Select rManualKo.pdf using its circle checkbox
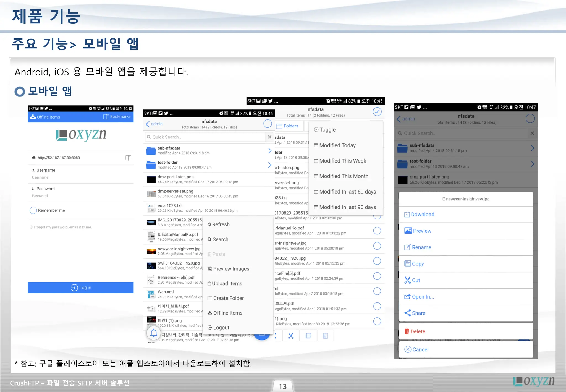The height and width of the screenshot is (392, 566). [377, 231]
